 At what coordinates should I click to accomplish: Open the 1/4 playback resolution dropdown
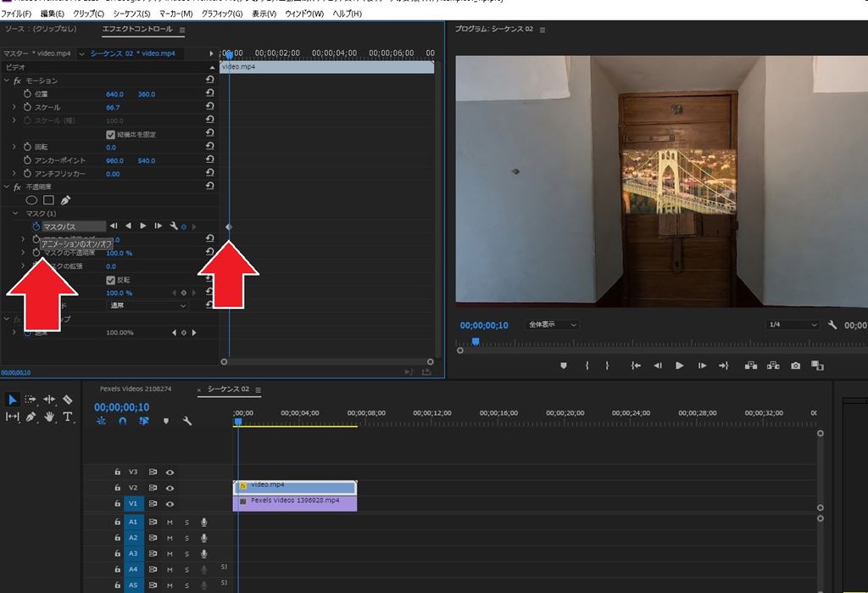point(792,325)
